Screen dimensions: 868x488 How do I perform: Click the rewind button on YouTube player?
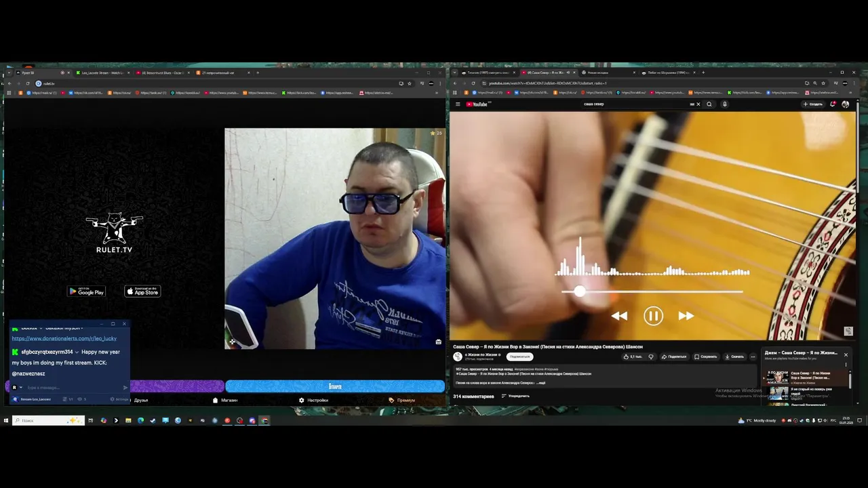coord(619,316)
